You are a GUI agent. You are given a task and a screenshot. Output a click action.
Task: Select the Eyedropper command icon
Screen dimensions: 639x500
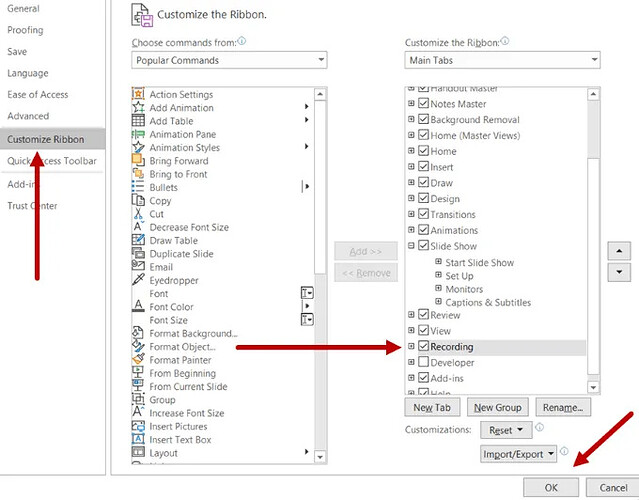tap(138, 280)
